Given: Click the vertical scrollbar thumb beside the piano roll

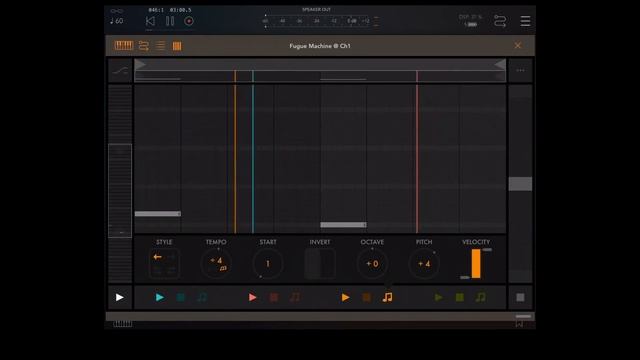Looking at the screenshot, I should [x=520, y=184].
